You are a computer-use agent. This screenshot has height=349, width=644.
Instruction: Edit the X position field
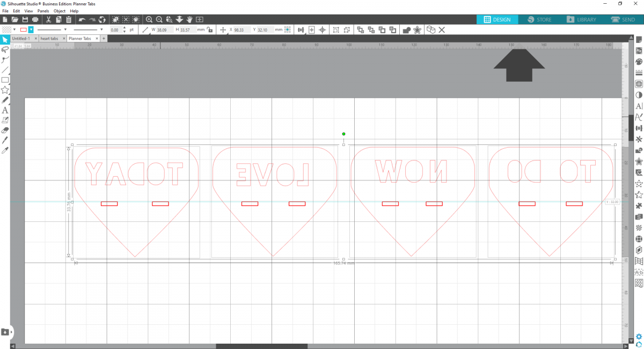point(243,30)
